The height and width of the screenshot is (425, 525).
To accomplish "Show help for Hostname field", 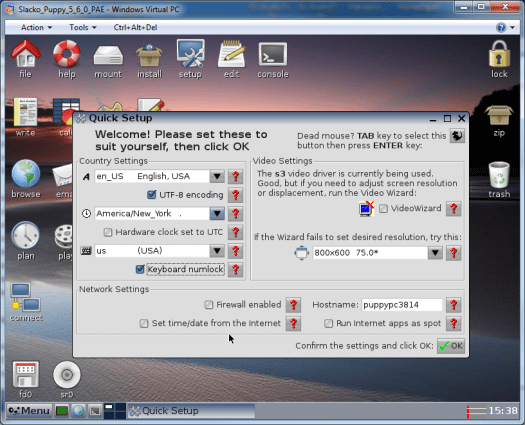I will pos(454,305).
